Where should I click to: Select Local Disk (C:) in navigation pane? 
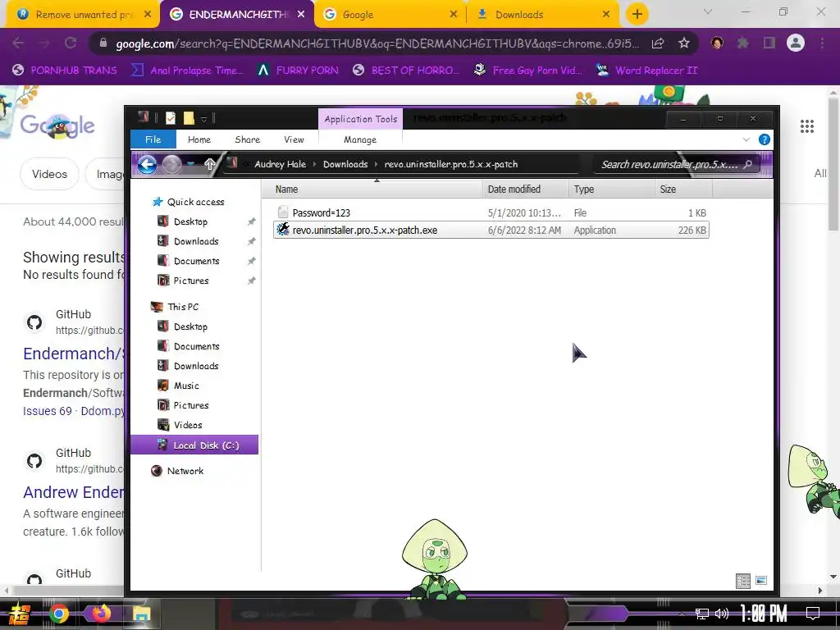coord(194,445)
